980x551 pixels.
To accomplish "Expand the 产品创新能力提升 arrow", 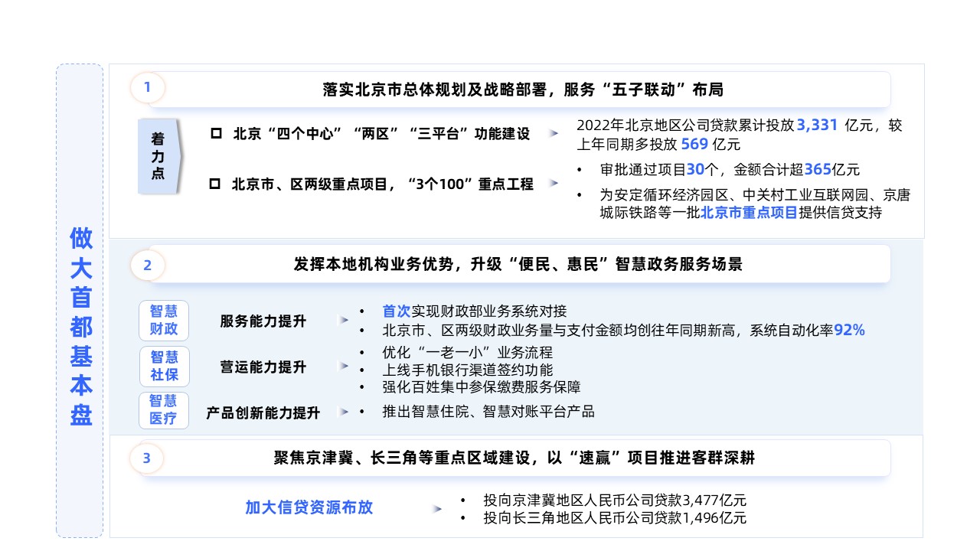I will (x=344, y=411).
